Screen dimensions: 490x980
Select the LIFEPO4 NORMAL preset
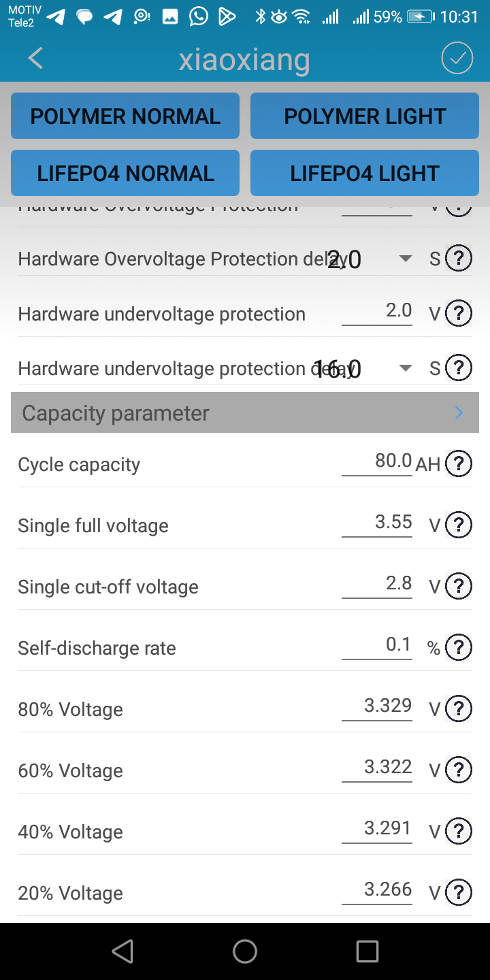125,174
